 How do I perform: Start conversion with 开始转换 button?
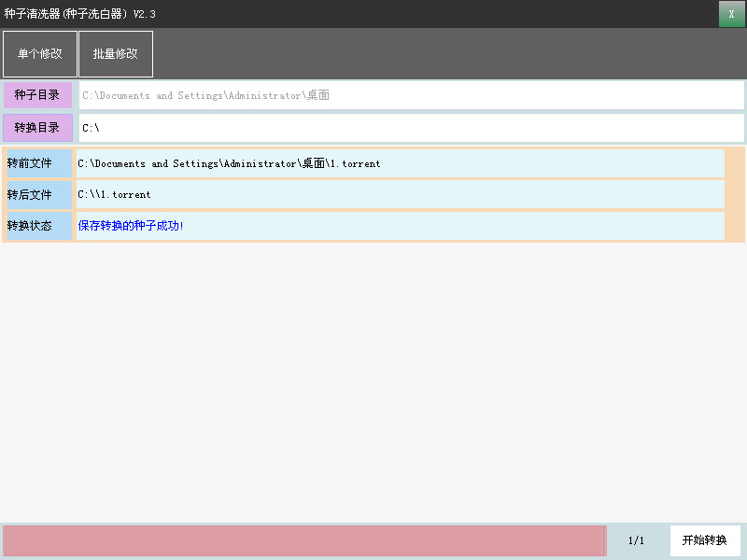tap(705, 540)
